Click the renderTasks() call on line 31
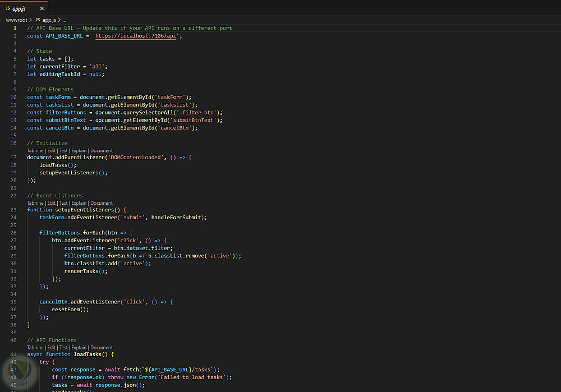This screenshot has height=392, width=561. point(85,271)
